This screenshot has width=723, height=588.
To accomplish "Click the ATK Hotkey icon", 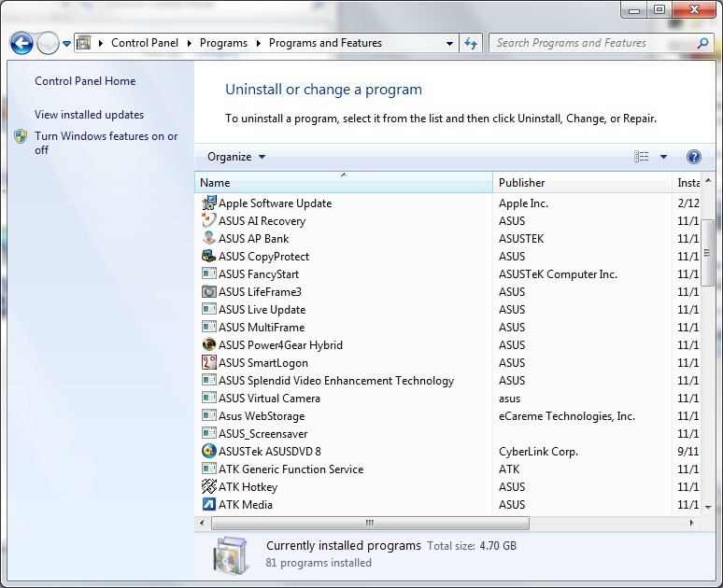I will [209, 486].
